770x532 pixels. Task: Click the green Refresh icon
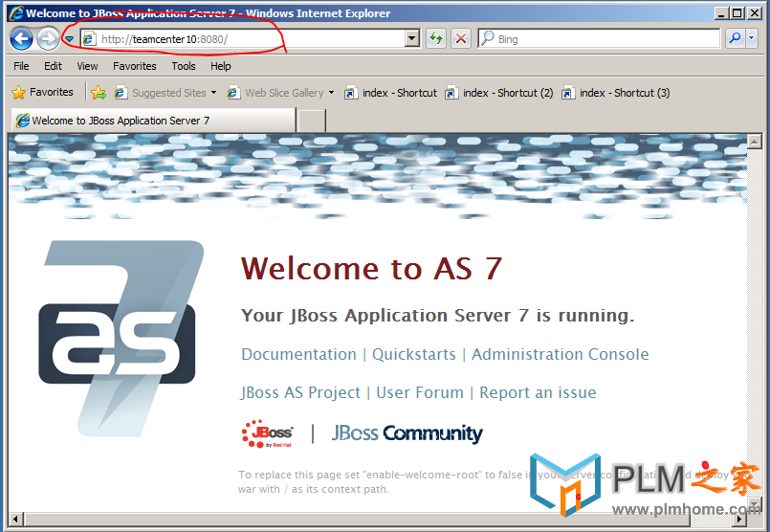[x=436, y=38]
